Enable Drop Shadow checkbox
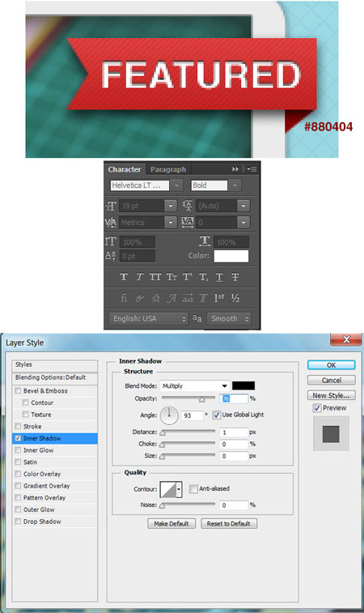The height and width of the screenshot is (613, 364). (18, 521)
